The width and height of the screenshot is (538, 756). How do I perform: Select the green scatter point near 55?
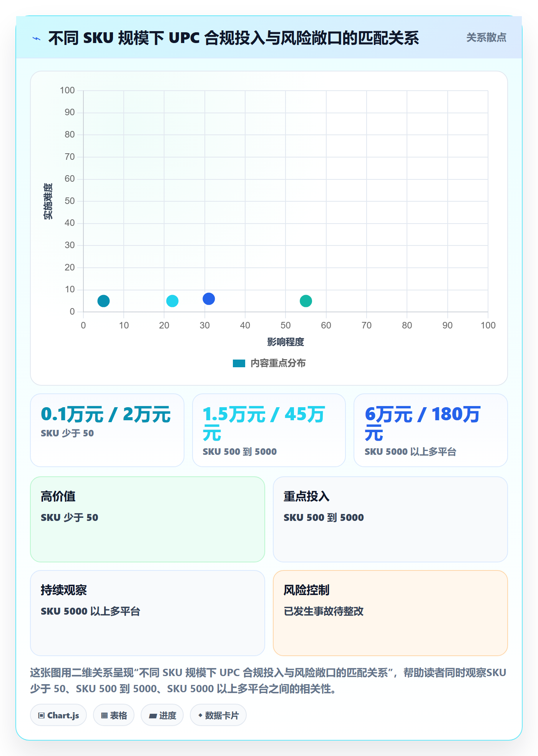click(x=306, y=301)
